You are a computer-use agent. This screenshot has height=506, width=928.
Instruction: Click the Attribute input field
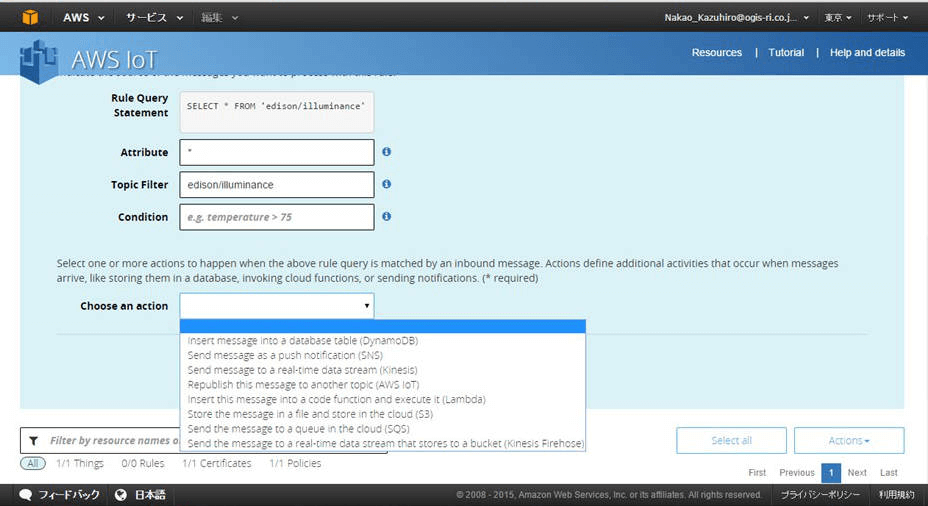click(x=277, y=153)
